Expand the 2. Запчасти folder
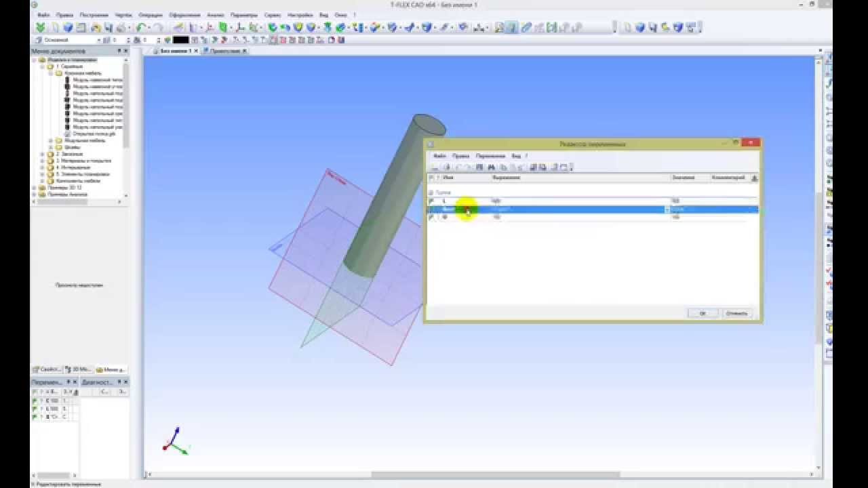868x488 pixels. 42,154
